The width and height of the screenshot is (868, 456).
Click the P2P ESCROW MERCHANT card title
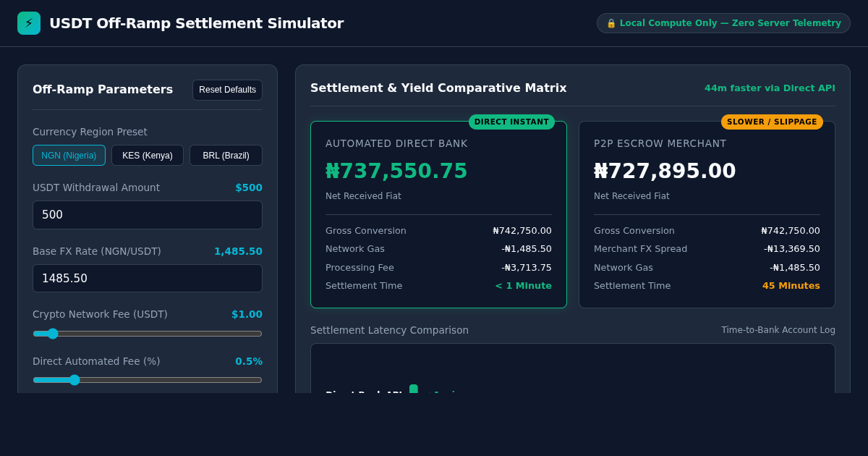(x=660, y=143)
